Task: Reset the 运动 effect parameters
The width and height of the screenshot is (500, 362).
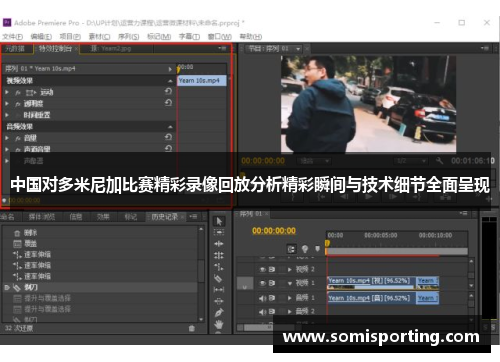Action: (168, 92)
